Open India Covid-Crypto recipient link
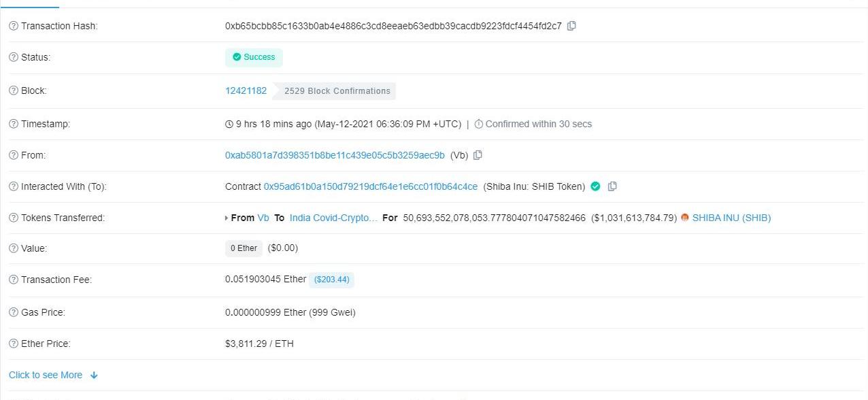The image size is (868, 400). click(333, 218)
